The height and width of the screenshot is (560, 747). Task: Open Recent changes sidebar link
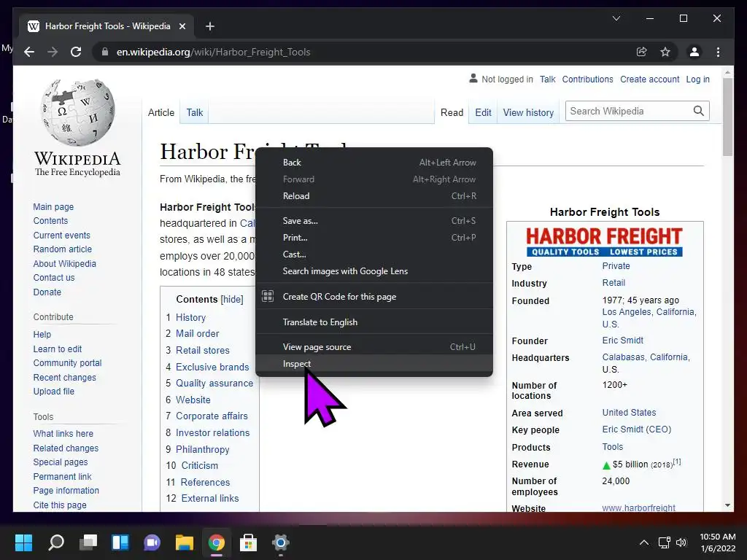click(x=65, y=377)
